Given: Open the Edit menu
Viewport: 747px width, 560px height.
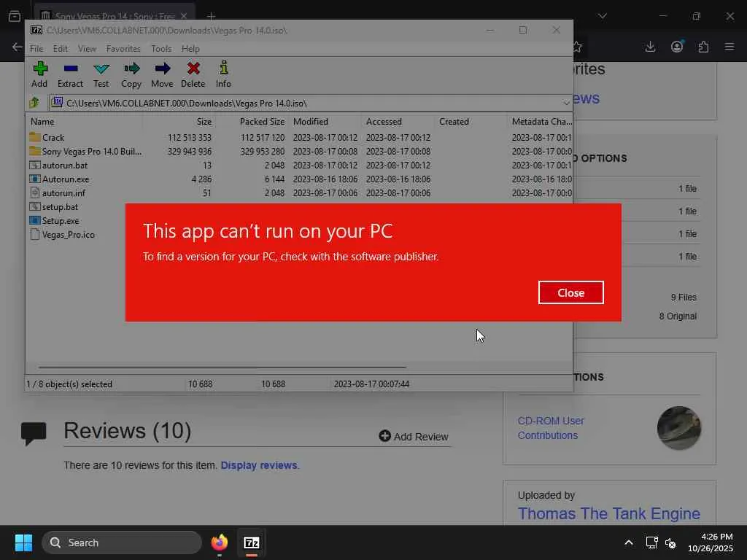Looking at the screenshot, I should click(x=60, y=49).
